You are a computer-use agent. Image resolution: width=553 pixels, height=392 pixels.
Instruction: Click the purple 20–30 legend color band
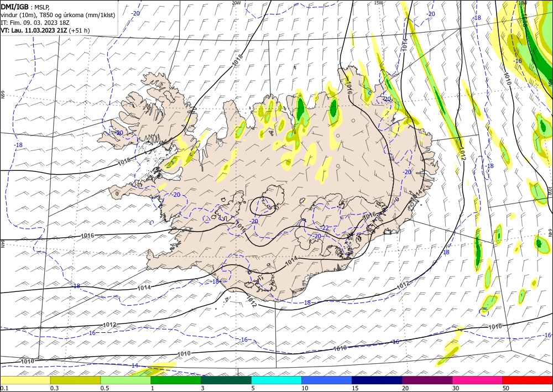427,380
